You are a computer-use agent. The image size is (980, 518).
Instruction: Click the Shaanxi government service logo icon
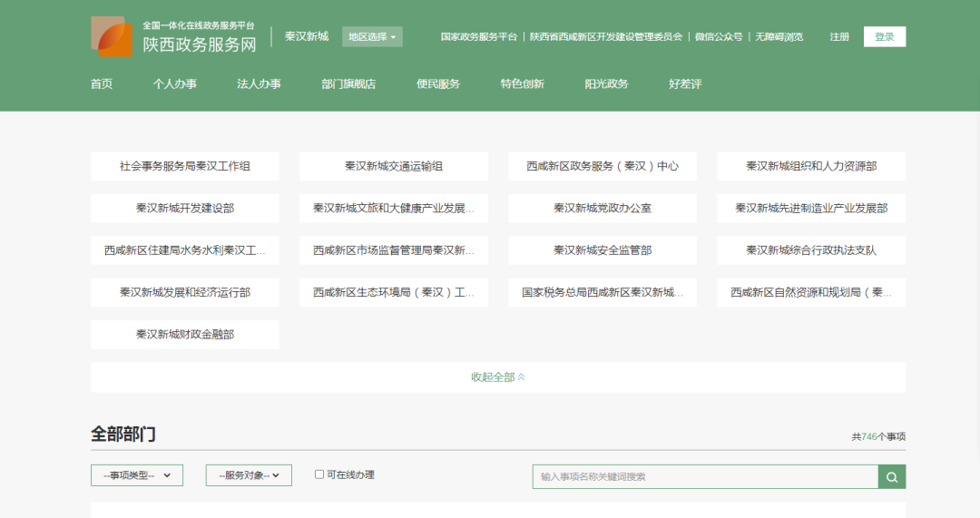112,36
